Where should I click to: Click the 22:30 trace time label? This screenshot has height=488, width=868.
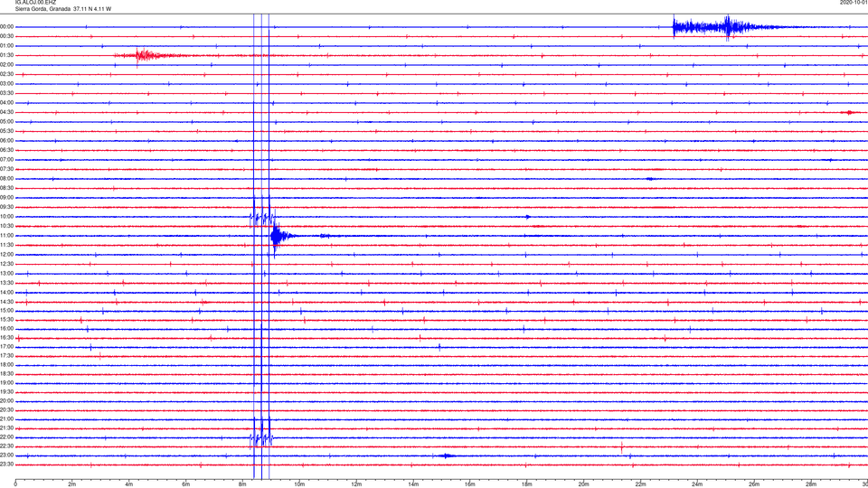click(7, 446)
